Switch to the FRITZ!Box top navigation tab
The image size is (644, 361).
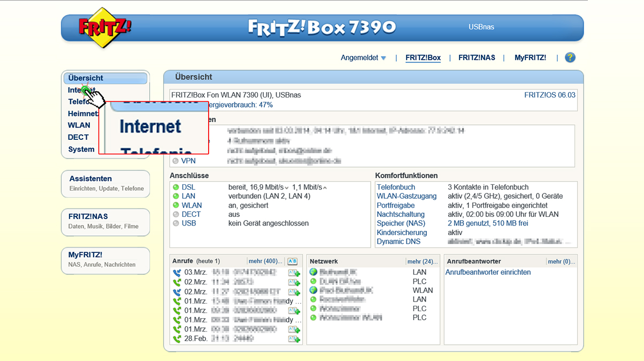pos(423,58)
